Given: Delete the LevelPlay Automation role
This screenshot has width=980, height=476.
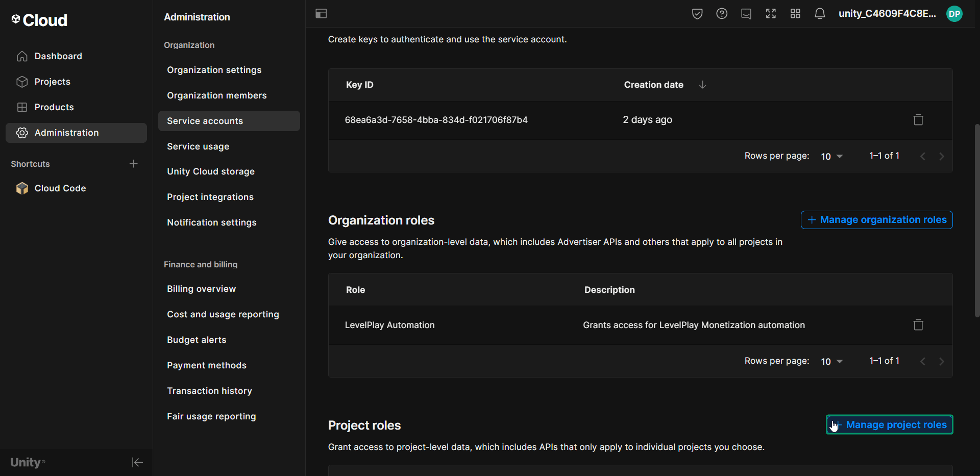Looking at the screenshot, I should click(918, 325).
